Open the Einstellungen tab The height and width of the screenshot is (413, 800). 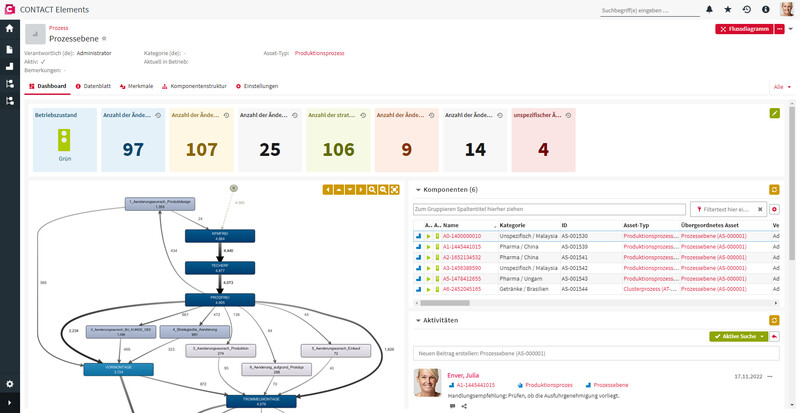pos(257,86)
